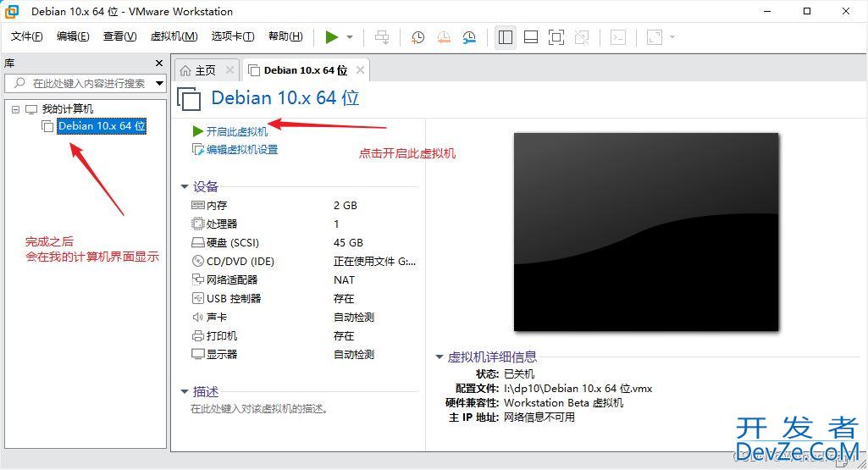Collapse the 虚拟机详细信息 section
The height and width of the screenshot is (470, 868).
(439, 357)
